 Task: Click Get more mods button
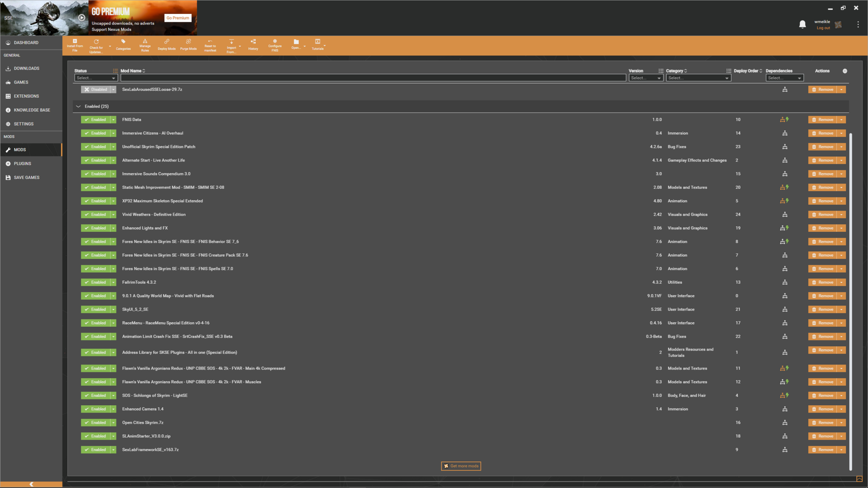point(461,466)
